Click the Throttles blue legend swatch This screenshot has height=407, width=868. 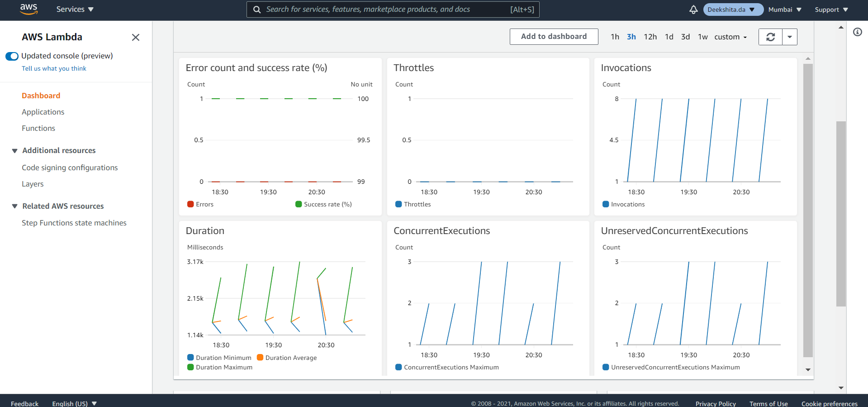tap(398, 204)
